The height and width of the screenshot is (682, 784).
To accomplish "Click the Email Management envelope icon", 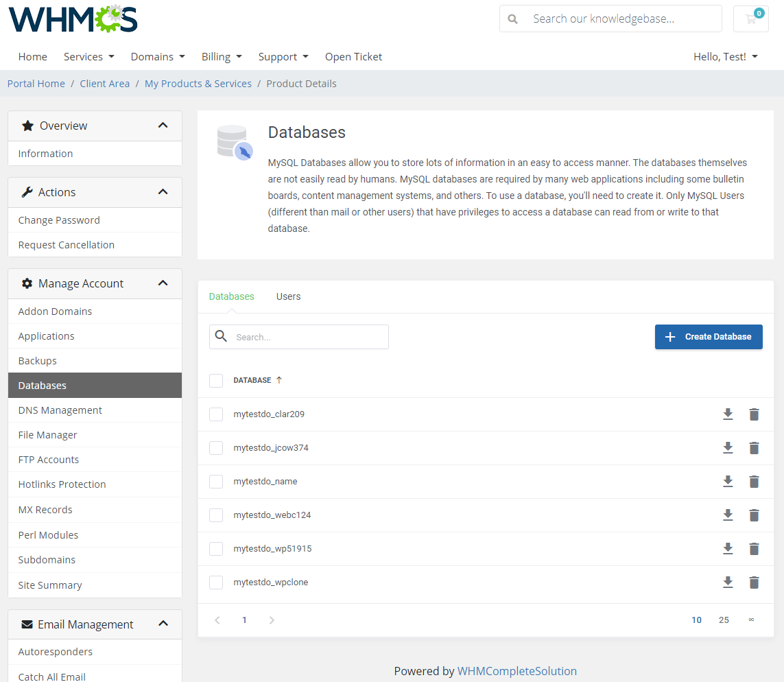I will (27, 624).
